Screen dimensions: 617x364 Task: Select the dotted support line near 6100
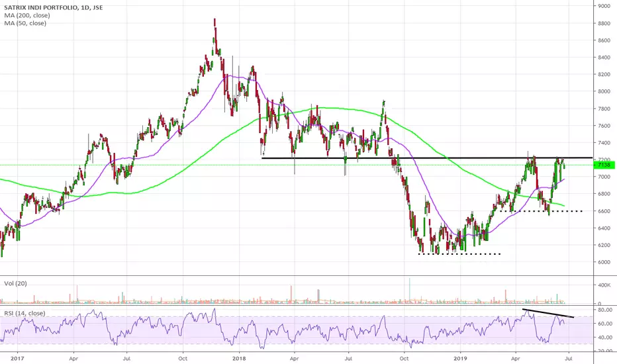coord(459,254)
